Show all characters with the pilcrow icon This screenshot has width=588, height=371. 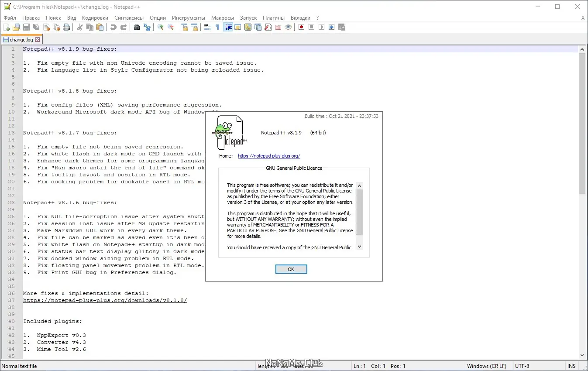pos(218,27)
